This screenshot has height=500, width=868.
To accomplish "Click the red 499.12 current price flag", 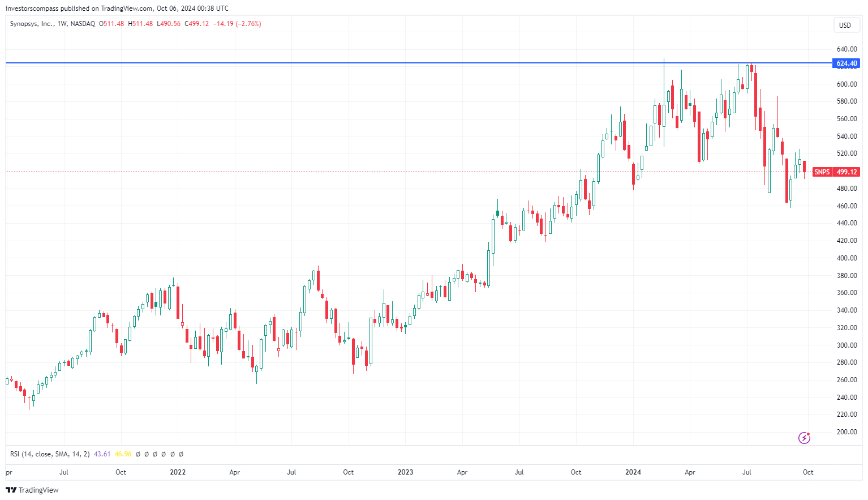I will 846,172.
